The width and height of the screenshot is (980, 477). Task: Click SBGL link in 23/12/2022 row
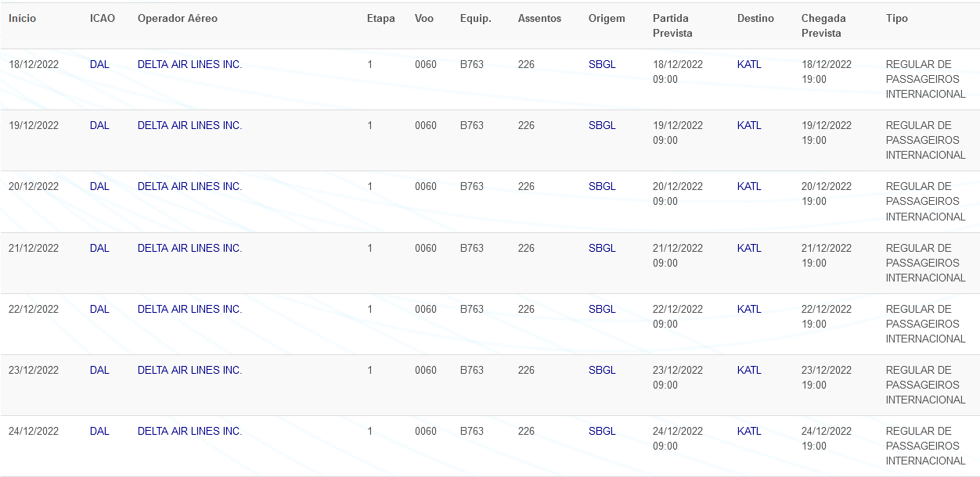602,370
